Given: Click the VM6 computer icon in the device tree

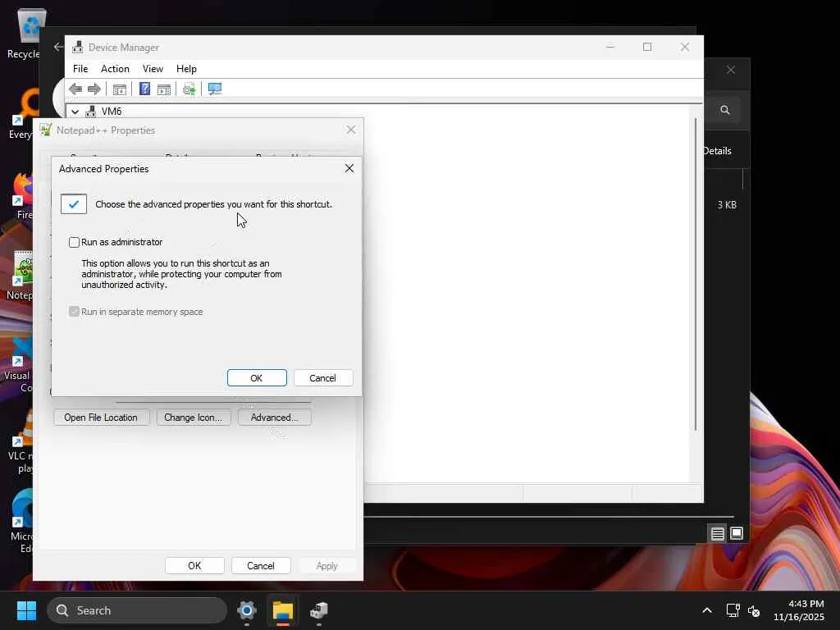Looking at the screenshot, I should (x=90, y=112).
